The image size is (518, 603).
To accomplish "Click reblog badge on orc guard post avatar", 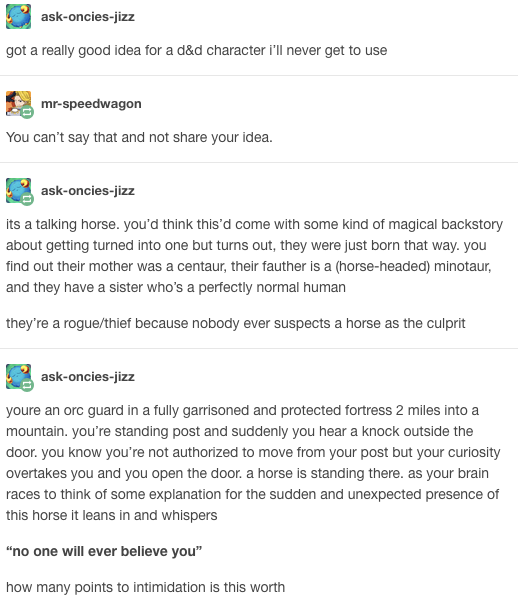I will coord(27,385).
